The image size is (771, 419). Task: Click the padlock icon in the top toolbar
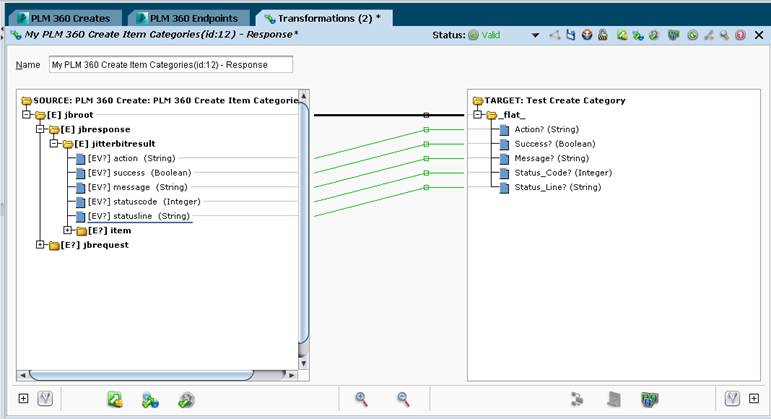click(x=603, y=35)
